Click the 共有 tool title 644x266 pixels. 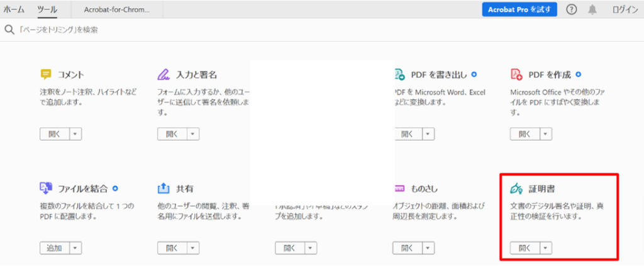[x=184, y=189]
